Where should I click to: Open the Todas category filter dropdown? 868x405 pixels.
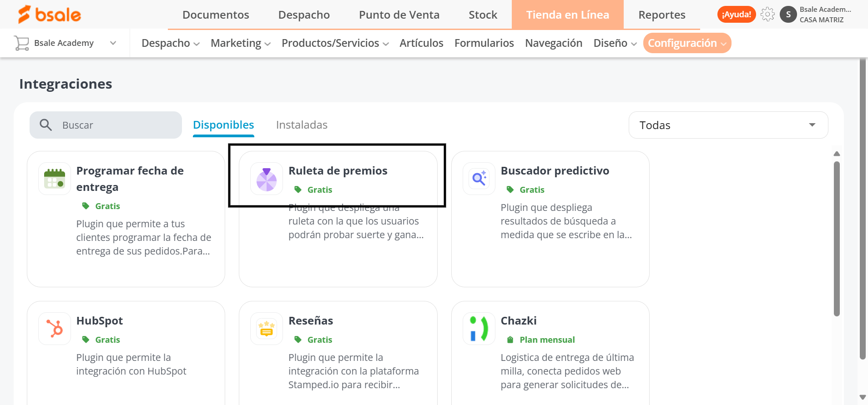(728, 125)
